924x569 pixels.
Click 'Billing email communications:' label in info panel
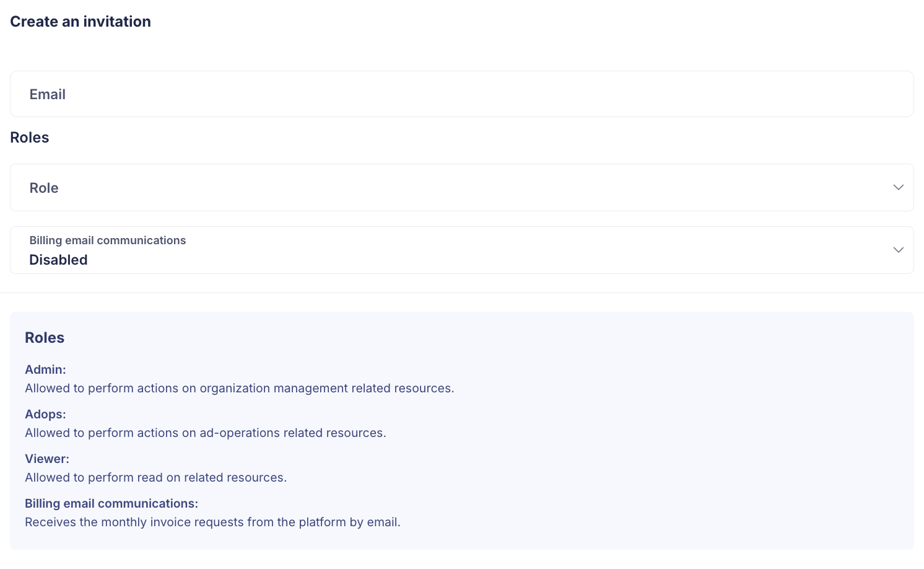tap(111, 503)
